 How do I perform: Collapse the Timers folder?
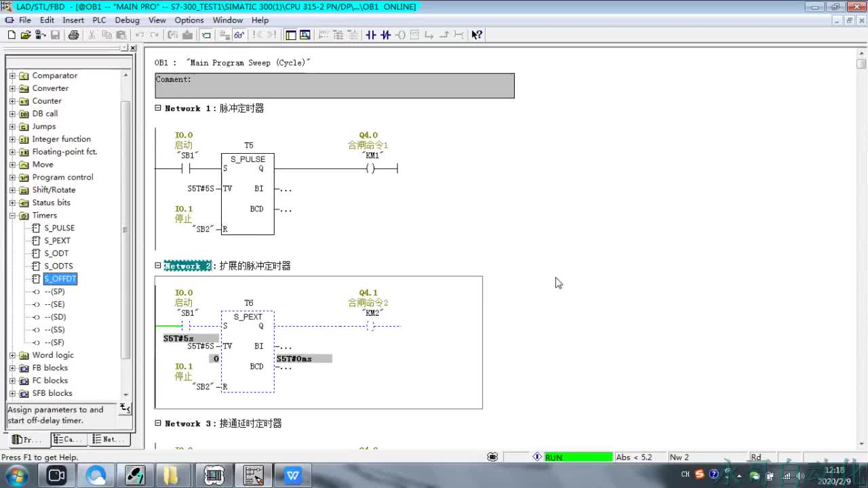point(12,216)
